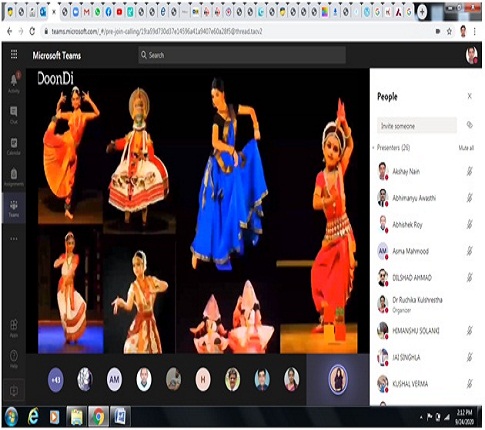Open the Calendar icon in sidebar
The width and height of the screenshot is (485, 430).
tap(14, 146)
